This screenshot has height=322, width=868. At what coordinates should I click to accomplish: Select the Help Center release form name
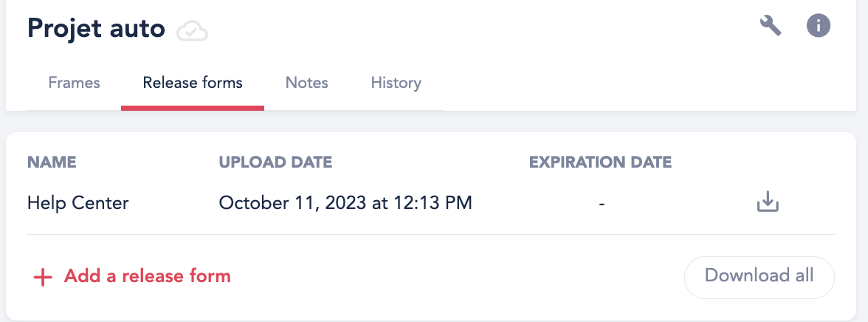coord(77,203)
